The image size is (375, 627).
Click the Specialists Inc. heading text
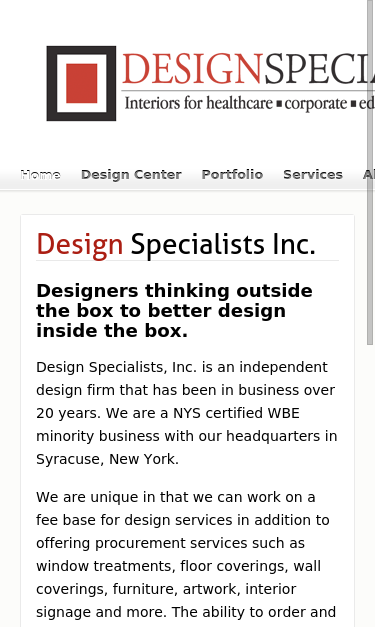tap(223, 244)
